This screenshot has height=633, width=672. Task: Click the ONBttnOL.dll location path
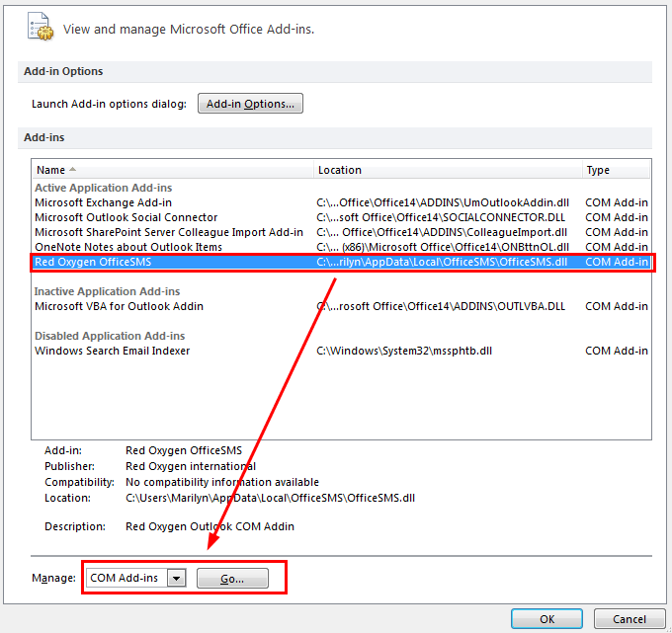(x=443, y=247)
